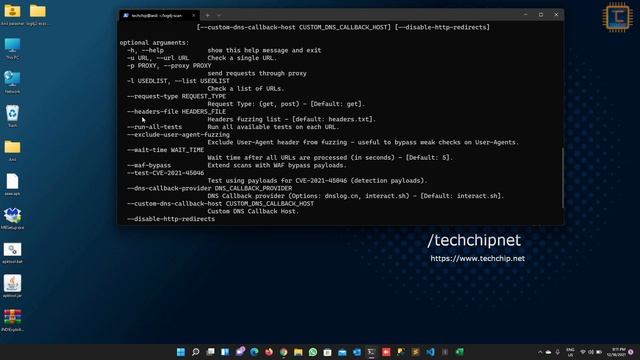Viewport: 640px width, 360px height.
Task: Switch to Windows Terminal in the taskbar
Action: [371, 352]
